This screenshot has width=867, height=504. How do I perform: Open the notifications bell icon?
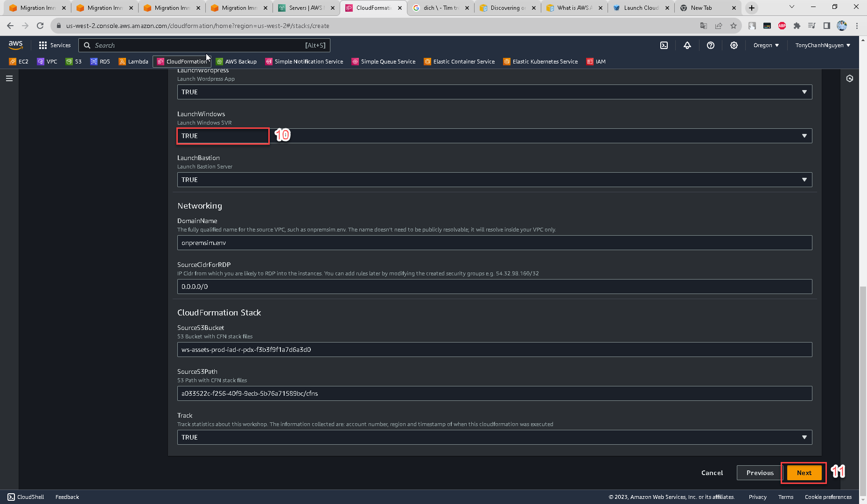687,45
